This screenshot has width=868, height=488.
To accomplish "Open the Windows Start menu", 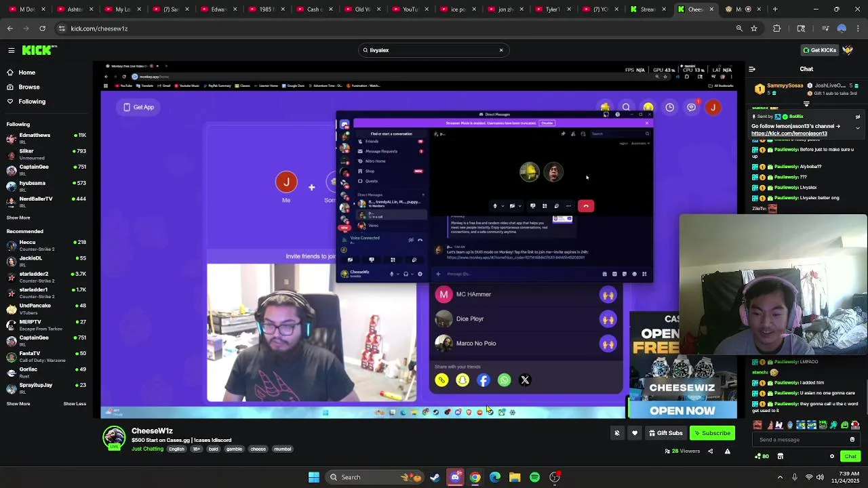I will coord(314,477).
